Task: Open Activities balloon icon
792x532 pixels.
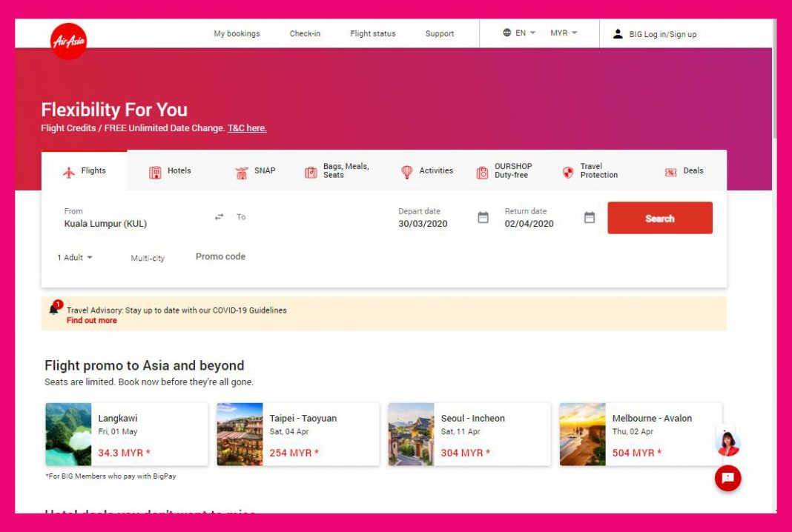Action: pos(406,171)
